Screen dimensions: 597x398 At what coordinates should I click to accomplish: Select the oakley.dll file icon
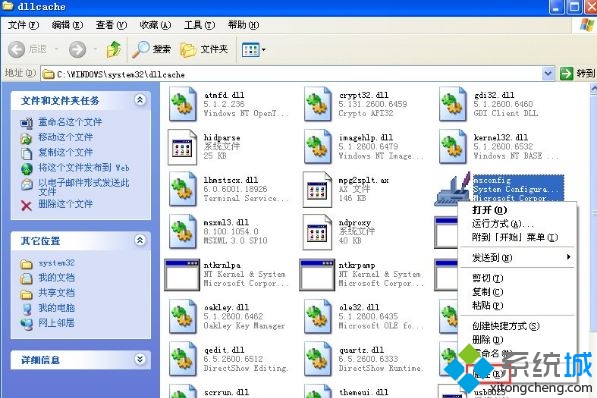[182, 316]
